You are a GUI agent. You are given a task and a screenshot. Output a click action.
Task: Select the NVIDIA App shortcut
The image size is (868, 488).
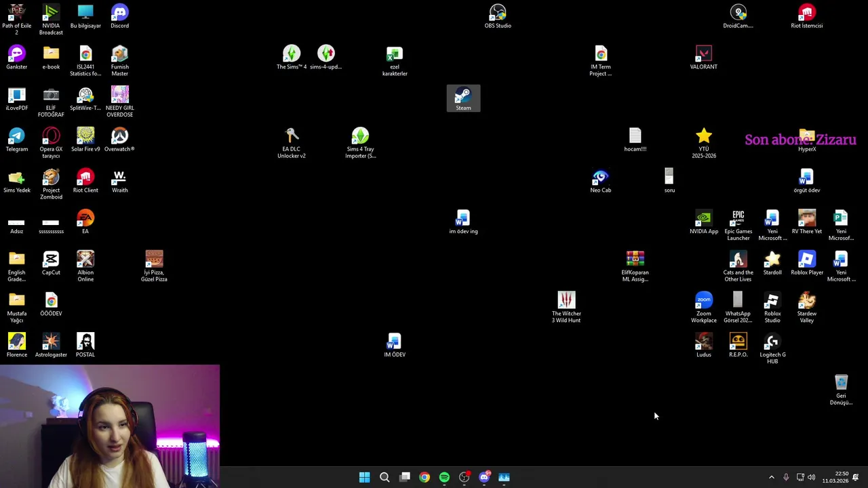click(703, 222)
